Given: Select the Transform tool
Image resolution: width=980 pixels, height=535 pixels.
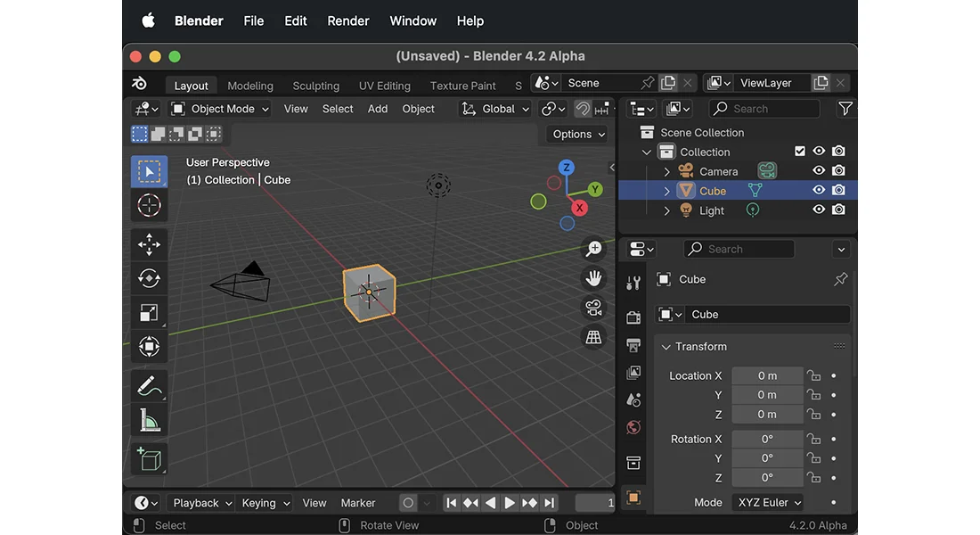Looking at the screenshot, I should [x=149, y=346].
